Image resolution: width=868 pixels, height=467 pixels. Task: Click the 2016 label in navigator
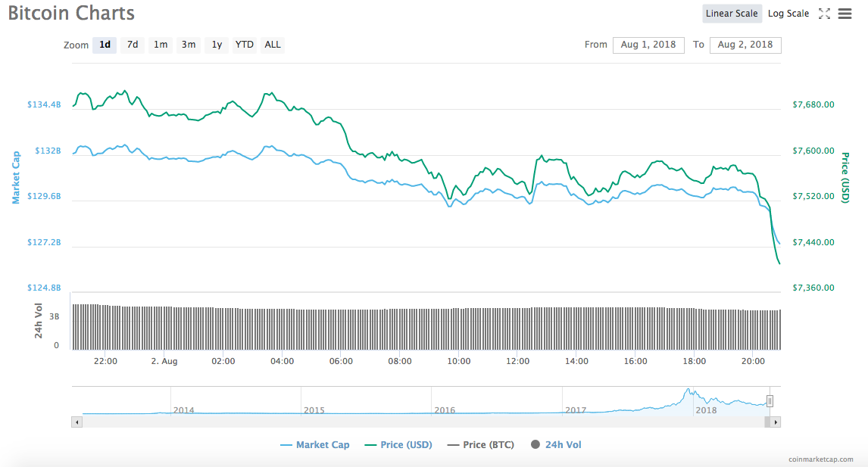click(x=445, y=410)
